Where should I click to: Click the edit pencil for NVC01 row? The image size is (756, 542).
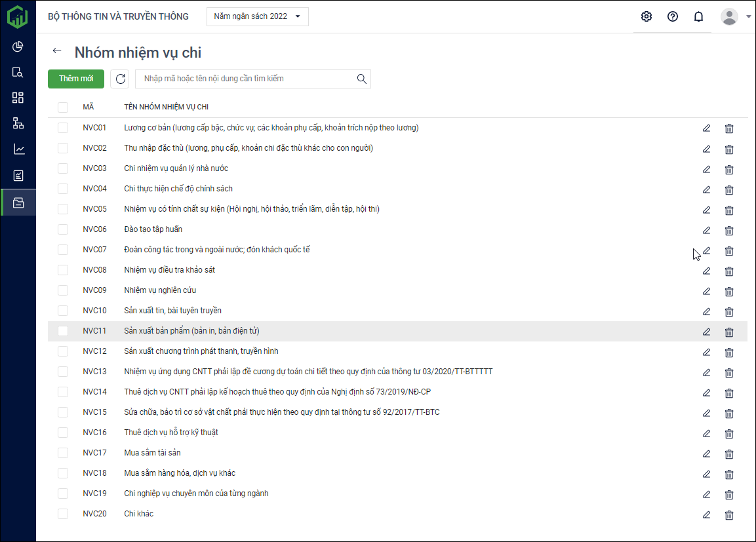(x=706, y=128)
